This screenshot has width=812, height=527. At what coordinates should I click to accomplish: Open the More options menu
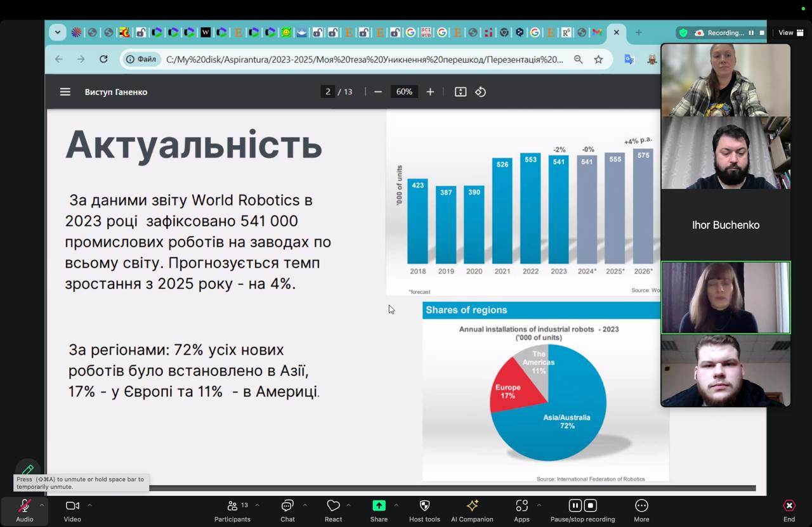tap(641, 511)
